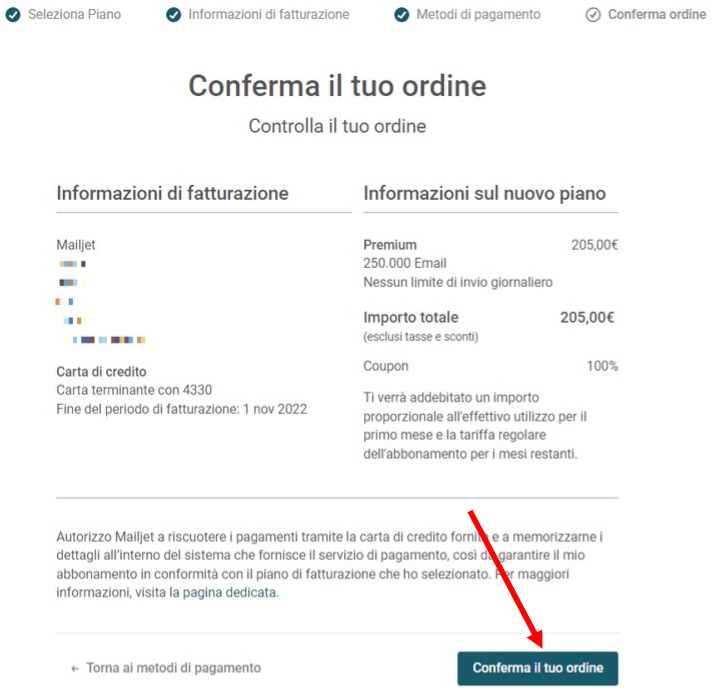The width and height of the screenshot is (713, 691).
Task: Select the Conferma ordine step label
Action: (x=657, y=15)
